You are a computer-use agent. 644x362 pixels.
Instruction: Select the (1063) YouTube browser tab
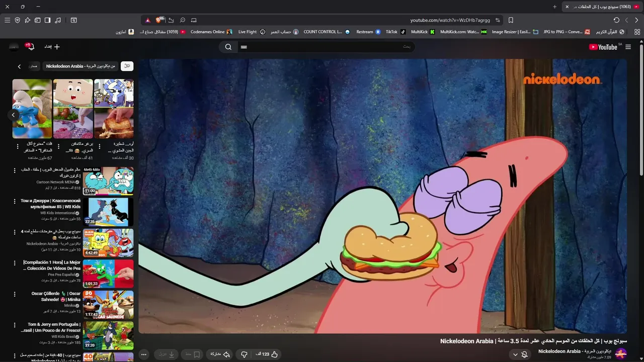click(602, 7)
